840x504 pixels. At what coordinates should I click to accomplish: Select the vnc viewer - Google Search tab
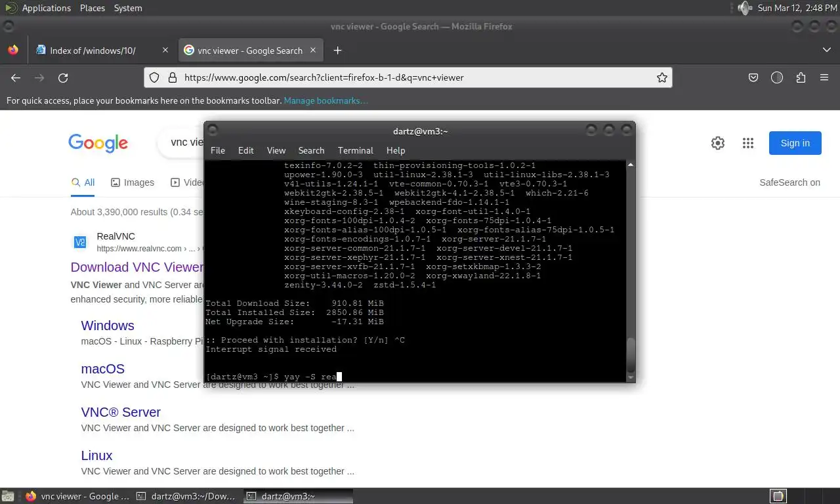[x=250, y=51]
